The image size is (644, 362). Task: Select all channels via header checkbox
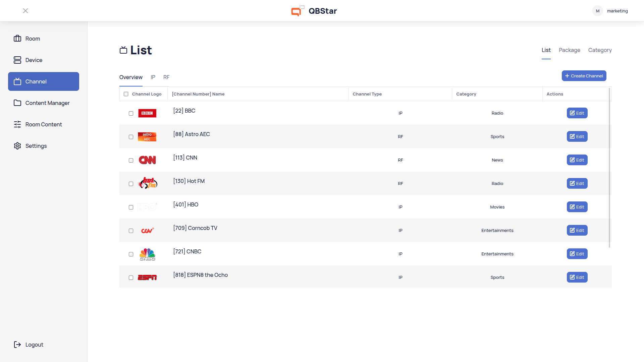point(126,94)
